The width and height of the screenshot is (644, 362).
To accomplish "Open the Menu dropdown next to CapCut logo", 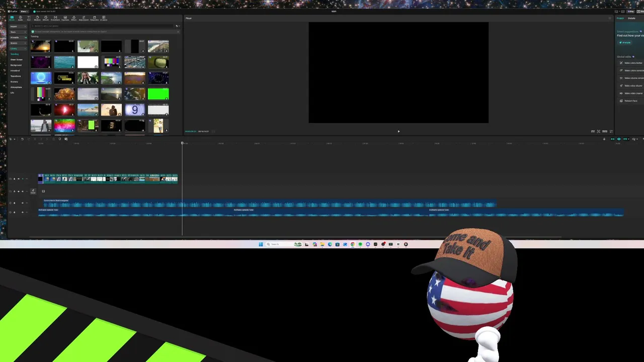I will (x=24, y=11).
